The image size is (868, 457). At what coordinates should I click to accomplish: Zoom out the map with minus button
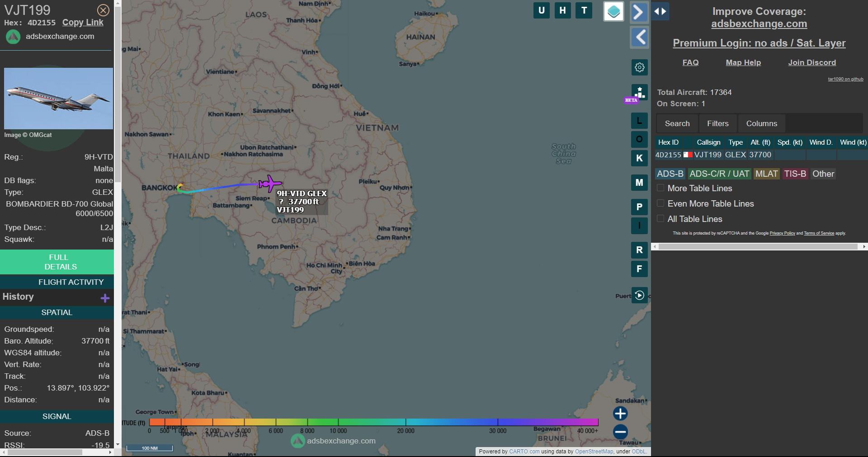pyautogui.click(x=620, y=432)
